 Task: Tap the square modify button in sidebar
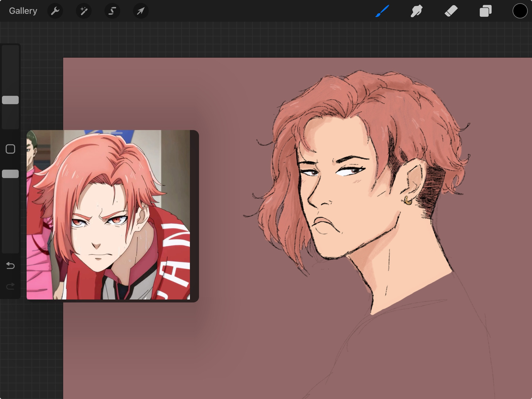[x=10, y=149]
